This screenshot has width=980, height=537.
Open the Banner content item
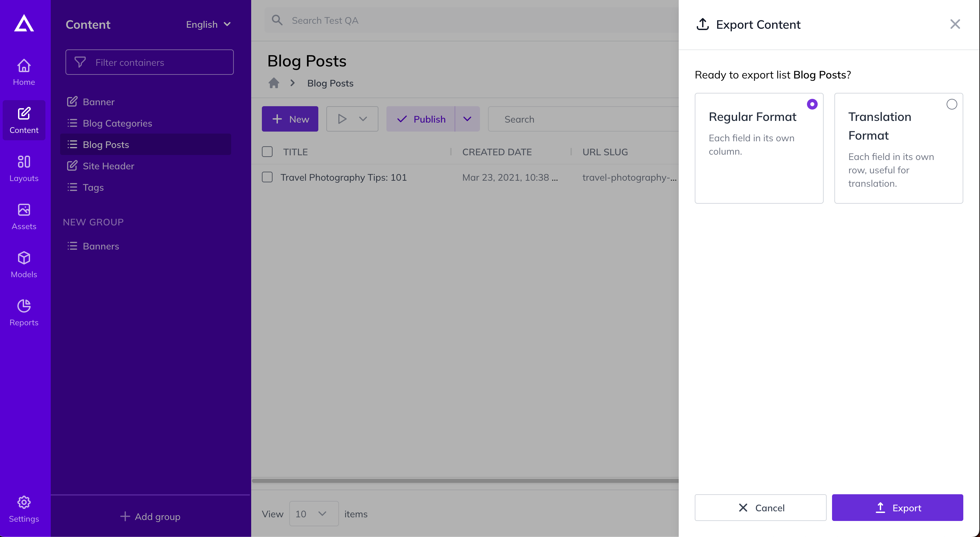(145, 102)
